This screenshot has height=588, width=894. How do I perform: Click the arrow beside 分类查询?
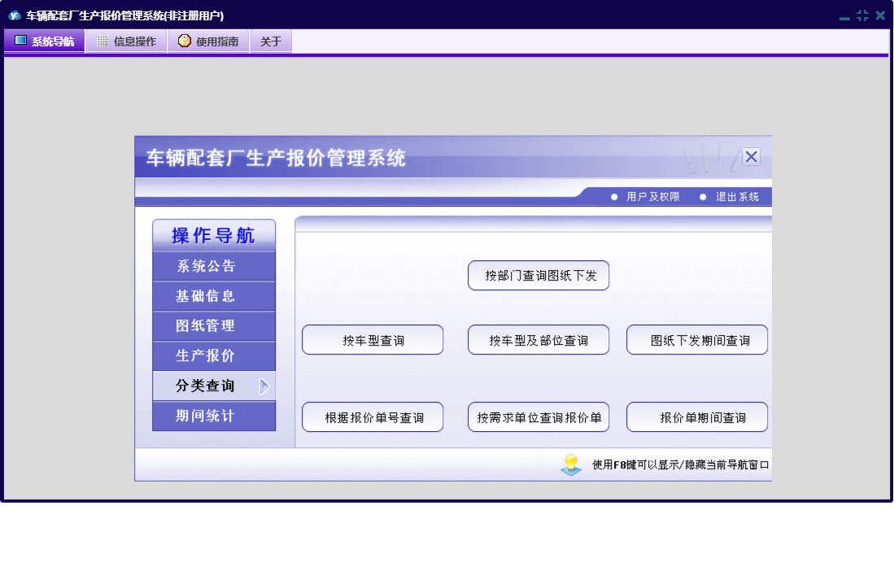(x=264, y=385)
